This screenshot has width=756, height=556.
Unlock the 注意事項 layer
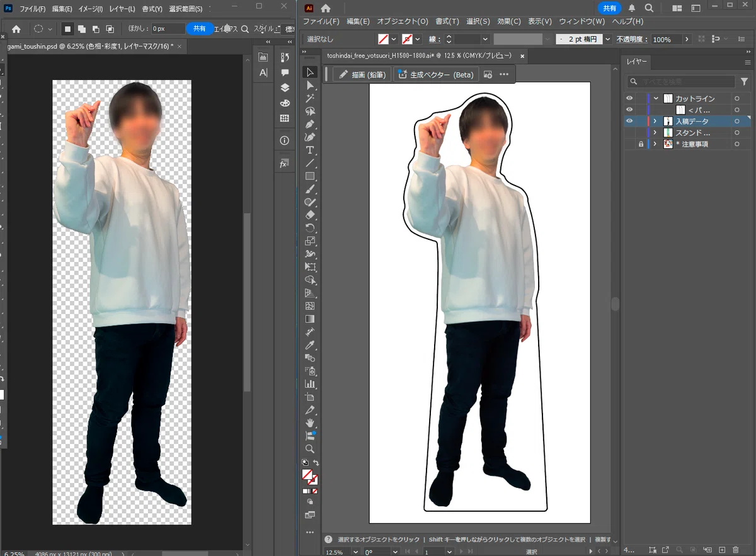pos(641,144)
